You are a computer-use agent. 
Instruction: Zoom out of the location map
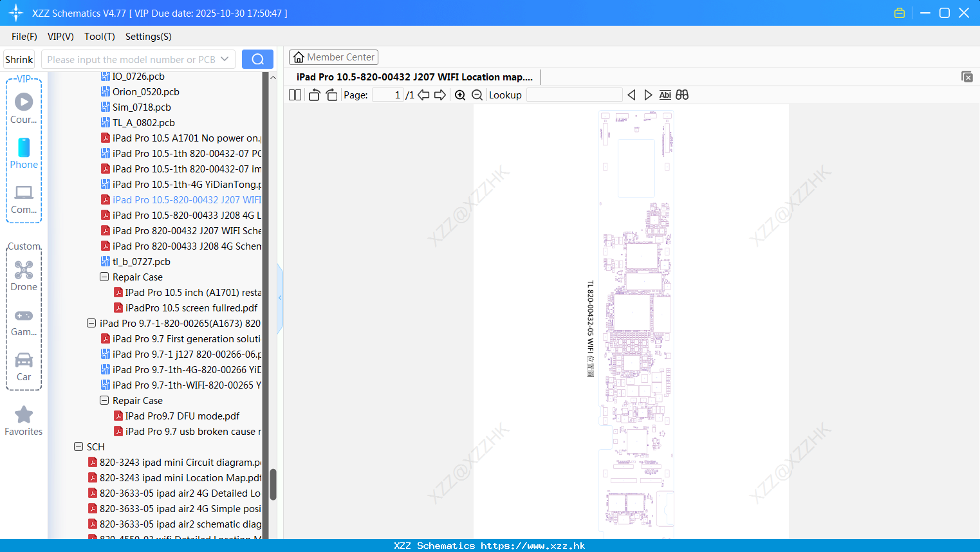477,95
